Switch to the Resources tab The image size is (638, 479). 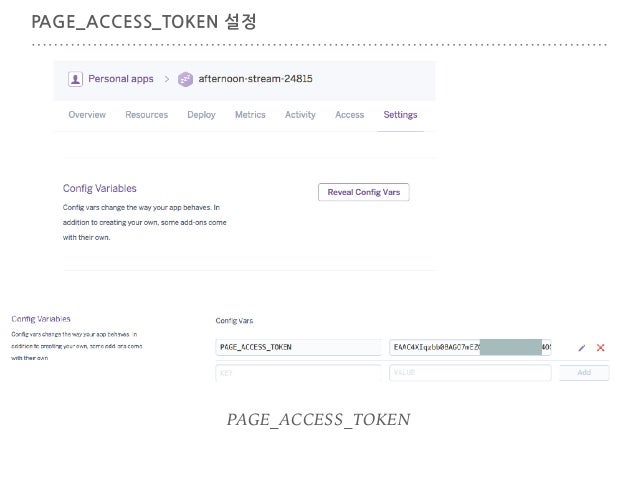point(146,115)
